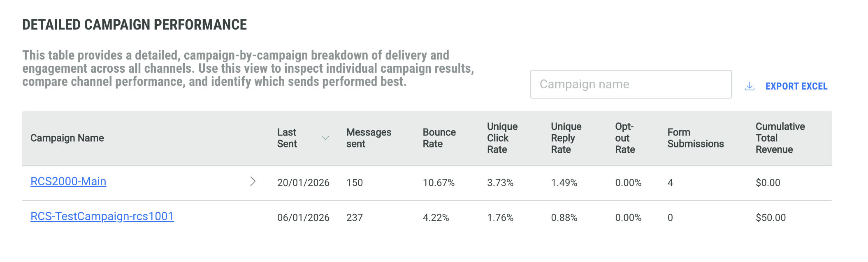Select the Unique Click Rate column header
The height and width of the screenshot is (262, 868).
(502, 138)
